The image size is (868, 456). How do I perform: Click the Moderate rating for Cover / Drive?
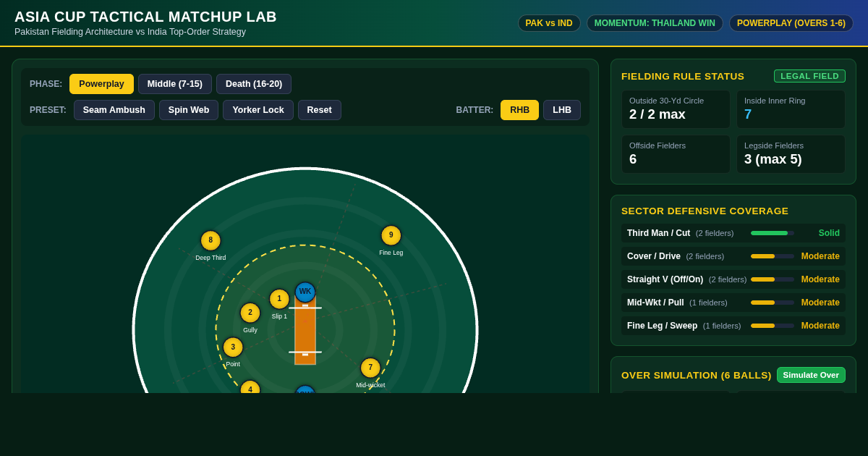pos(820,256)
